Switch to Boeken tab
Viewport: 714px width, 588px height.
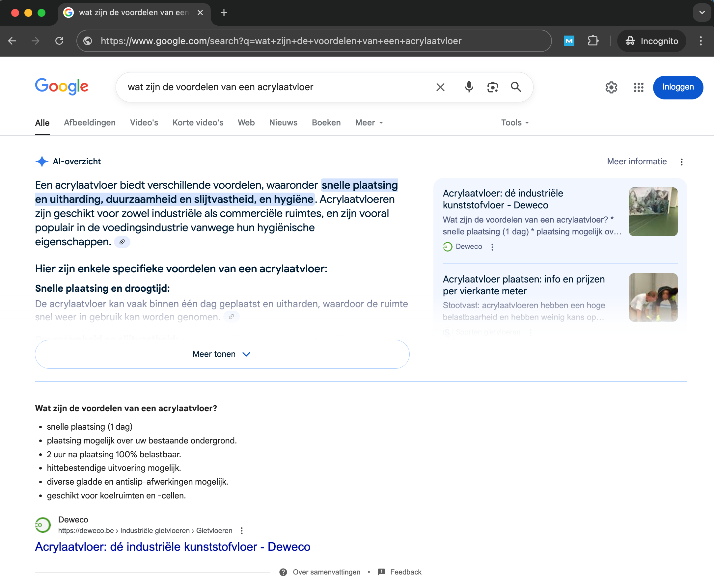coord(326,122)
